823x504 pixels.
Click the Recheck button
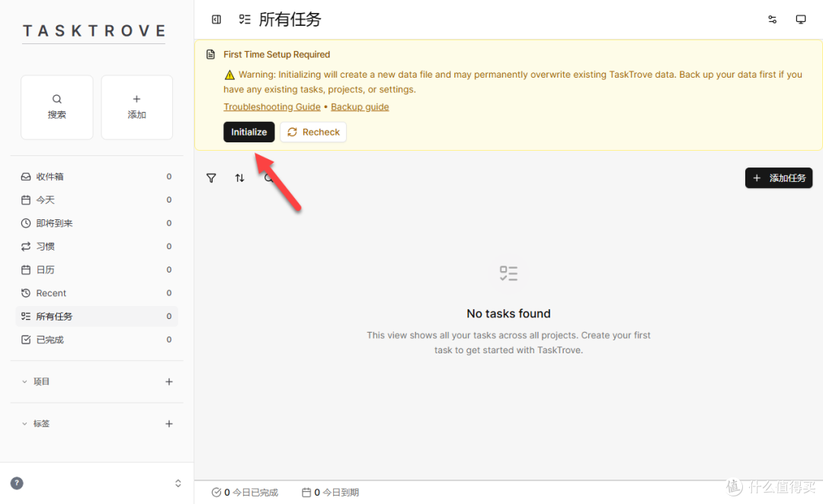(x=313, y=132)
